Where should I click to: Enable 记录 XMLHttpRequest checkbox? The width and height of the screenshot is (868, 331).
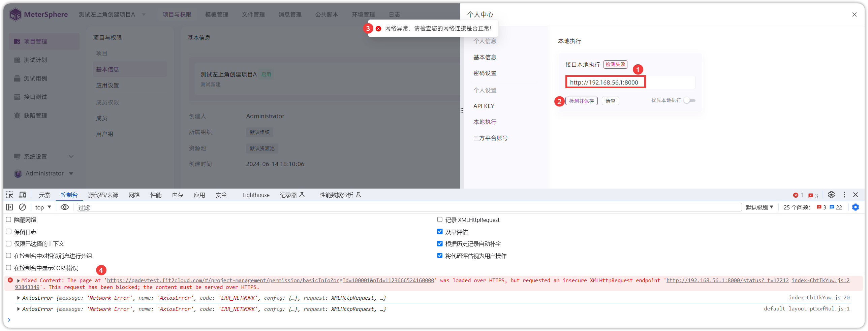(440, 220)
